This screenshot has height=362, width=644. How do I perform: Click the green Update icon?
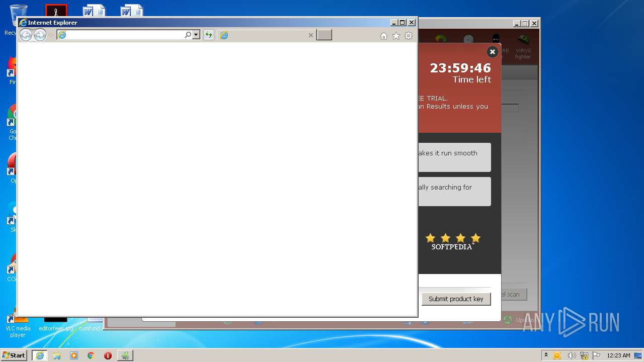click(x=508, y=320)
